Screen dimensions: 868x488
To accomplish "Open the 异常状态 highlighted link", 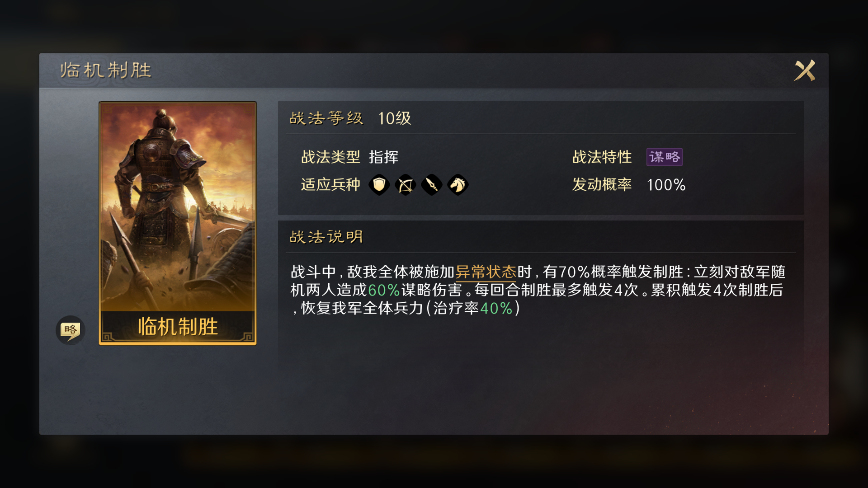I will coord(486,272).
